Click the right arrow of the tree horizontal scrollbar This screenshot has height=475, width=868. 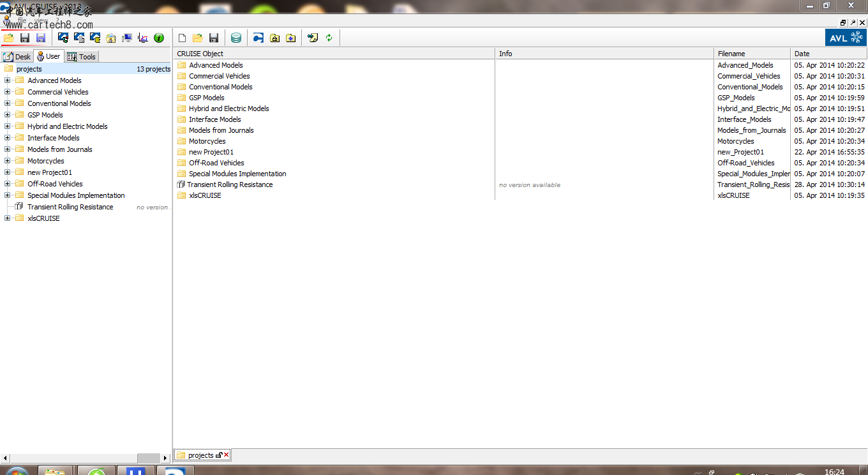pyautogui.click(x=166, y=458)
